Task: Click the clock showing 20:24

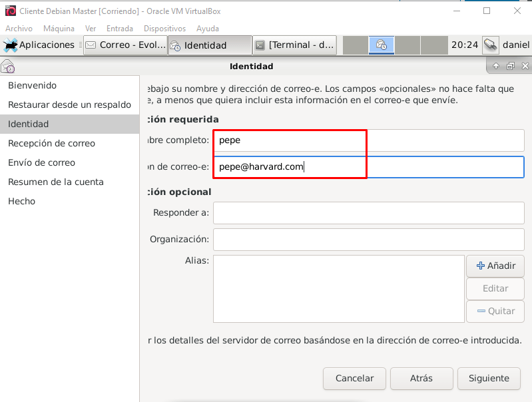Action: 464,45
